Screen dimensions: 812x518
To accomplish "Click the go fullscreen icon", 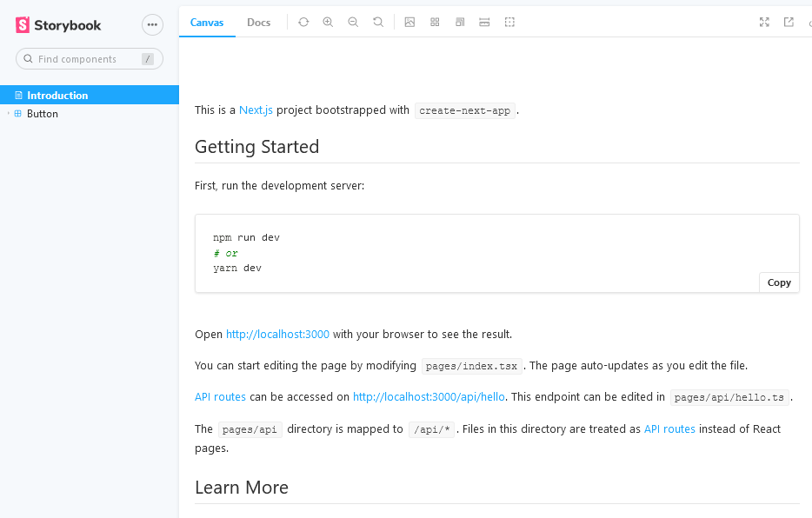I will 763,22.
